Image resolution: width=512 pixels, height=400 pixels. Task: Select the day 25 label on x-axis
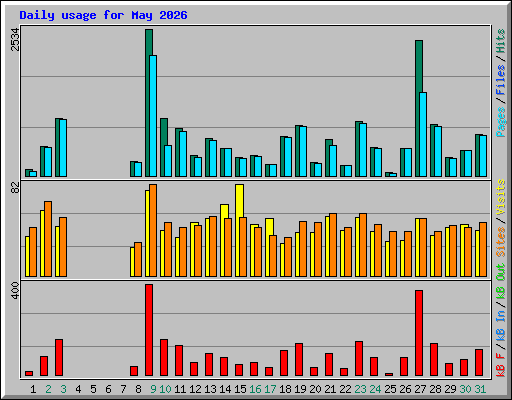pos(390,389)
